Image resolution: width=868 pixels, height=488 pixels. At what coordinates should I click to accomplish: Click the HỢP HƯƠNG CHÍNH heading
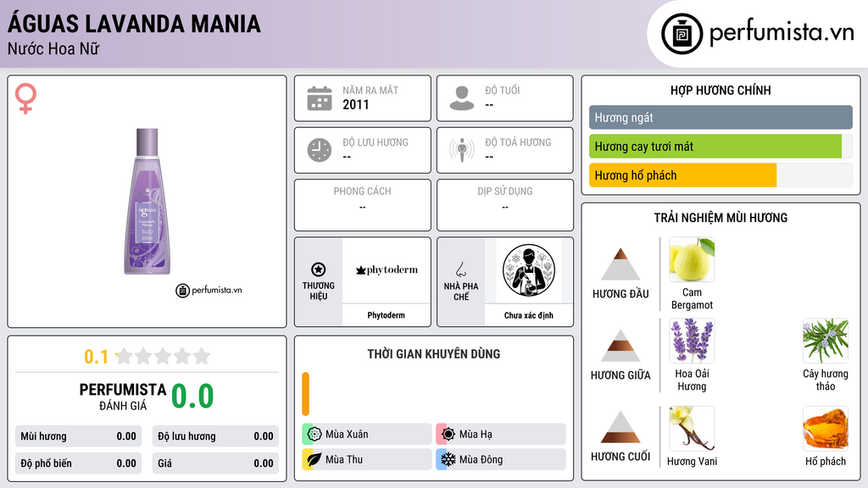pos(721,90)
